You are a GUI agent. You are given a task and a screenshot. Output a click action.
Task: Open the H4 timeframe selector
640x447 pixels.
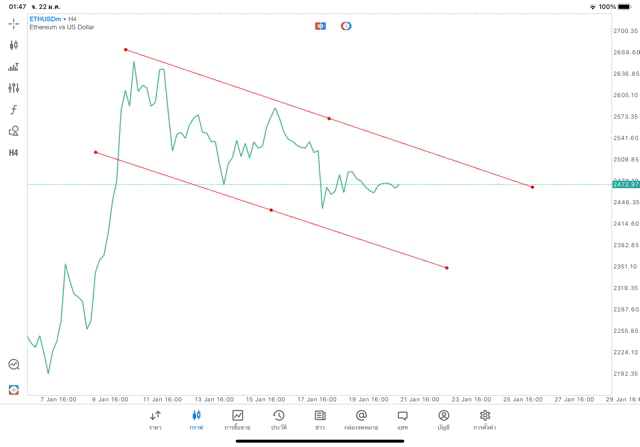(14, 153)
